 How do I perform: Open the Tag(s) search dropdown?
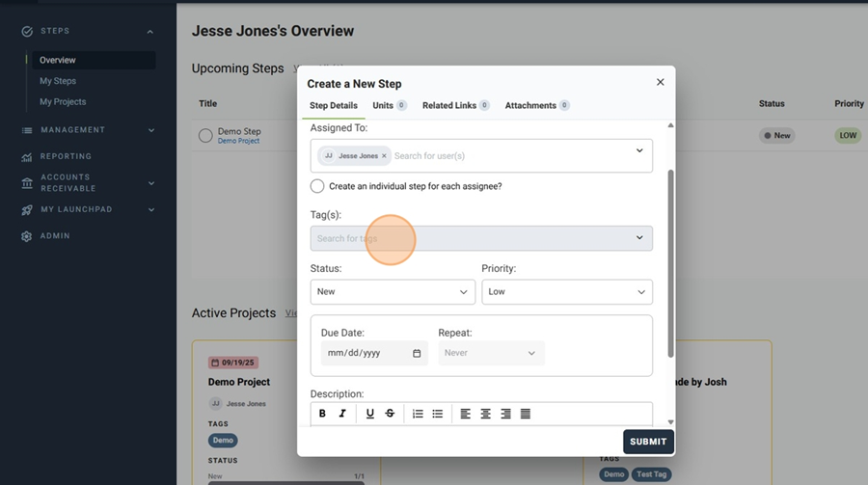point(481,238)
